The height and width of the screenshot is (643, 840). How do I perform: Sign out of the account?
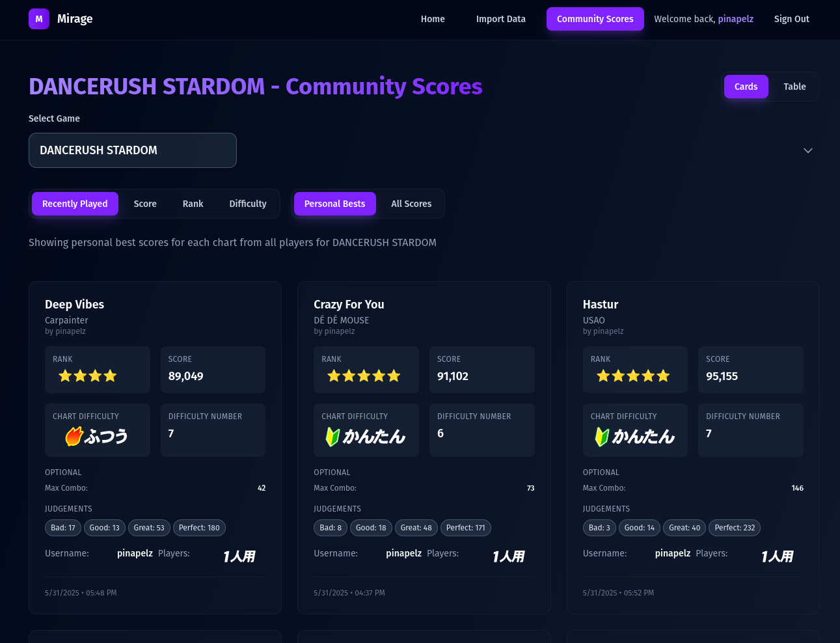point(791,19)
